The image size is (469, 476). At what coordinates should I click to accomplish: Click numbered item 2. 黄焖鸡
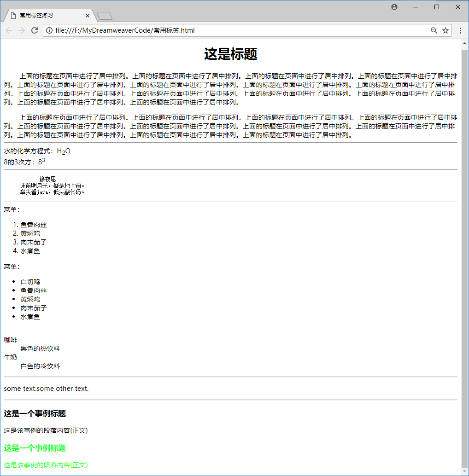tap(26, 233)
